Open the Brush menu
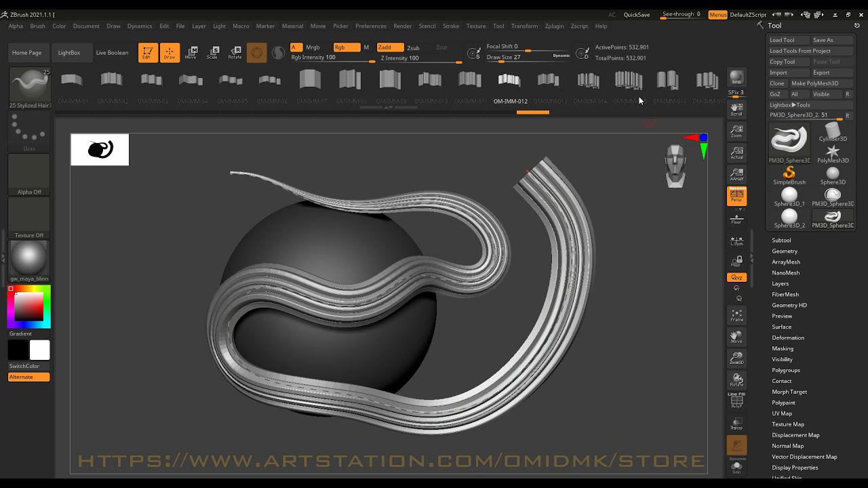Viewport: 868px width, 488px height. click(37, 26)
